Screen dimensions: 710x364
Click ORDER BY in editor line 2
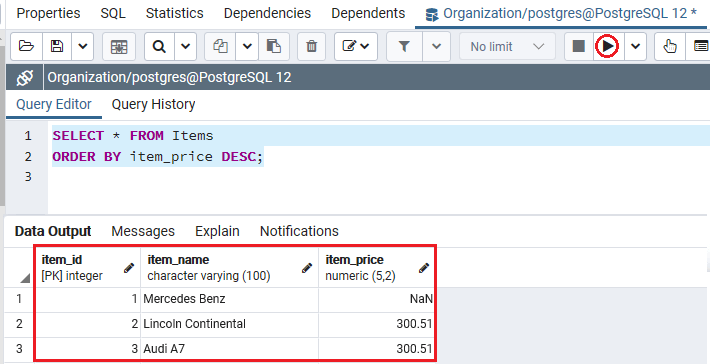(87, 157)
